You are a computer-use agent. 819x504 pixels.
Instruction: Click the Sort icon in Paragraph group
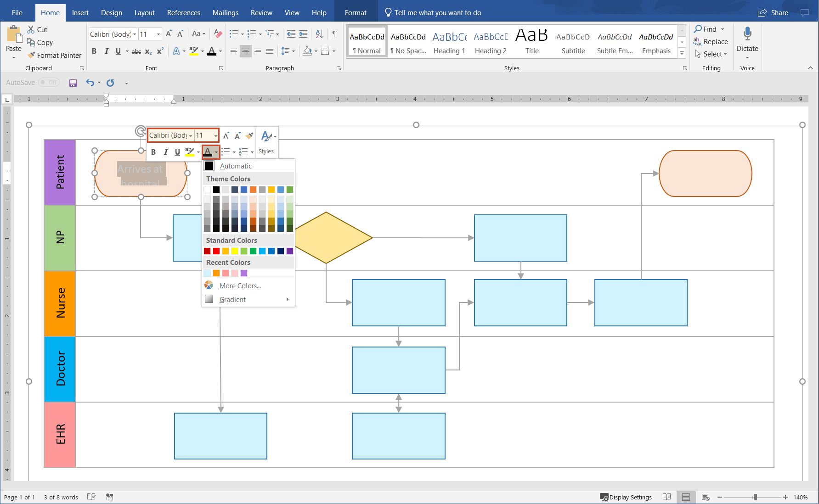coord(319,34)
